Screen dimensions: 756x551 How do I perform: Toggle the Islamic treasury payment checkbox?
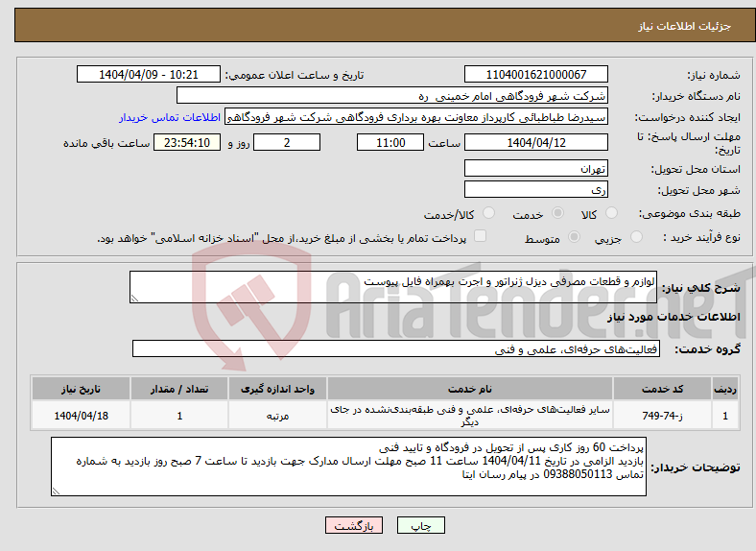pyautogui.click(x=481, y=236)
